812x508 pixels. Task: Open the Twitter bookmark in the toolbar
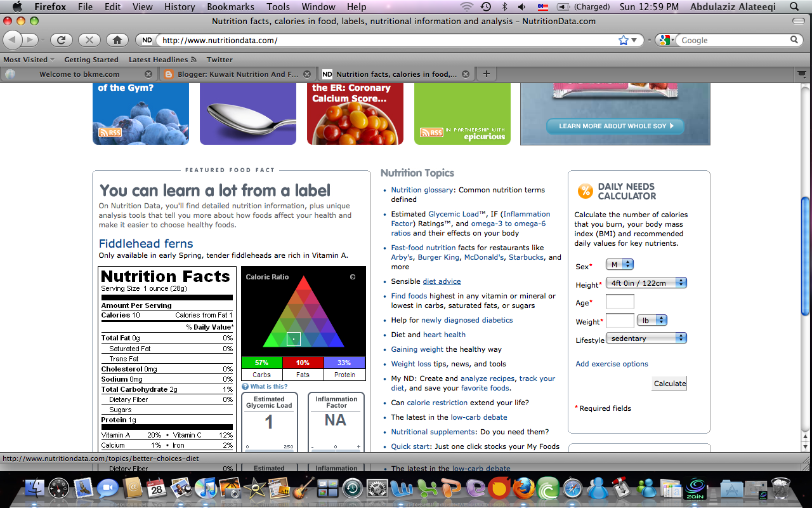[x=219, y=60]
